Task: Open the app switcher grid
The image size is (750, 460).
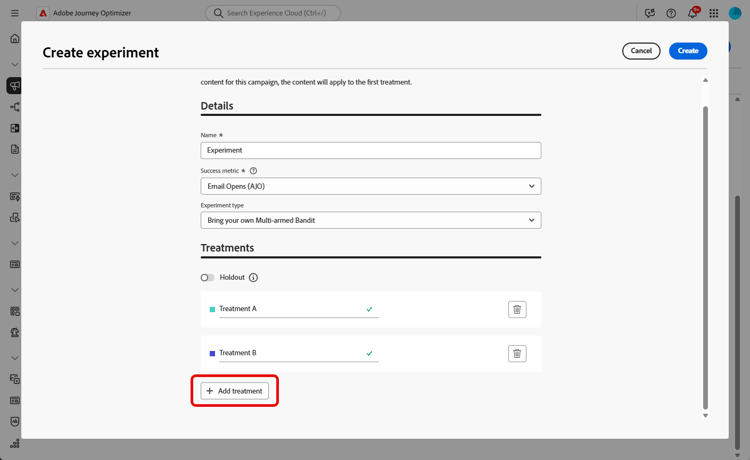Action: [713, 13]
